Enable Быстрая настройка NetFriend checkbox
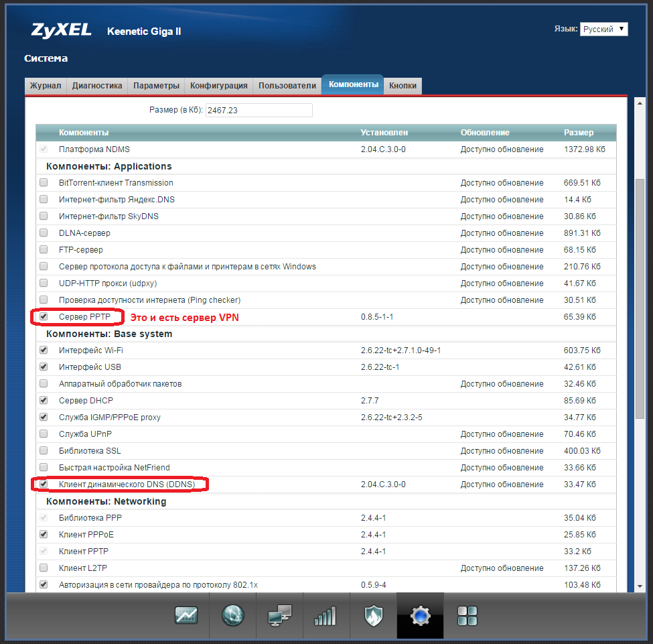Screen dimensions: 653x644 (x=44, y=467)
